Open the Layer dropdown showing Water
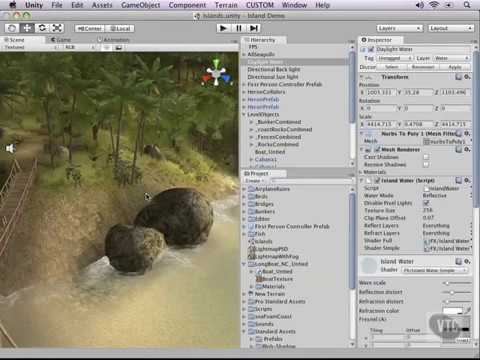 (452, 58)
